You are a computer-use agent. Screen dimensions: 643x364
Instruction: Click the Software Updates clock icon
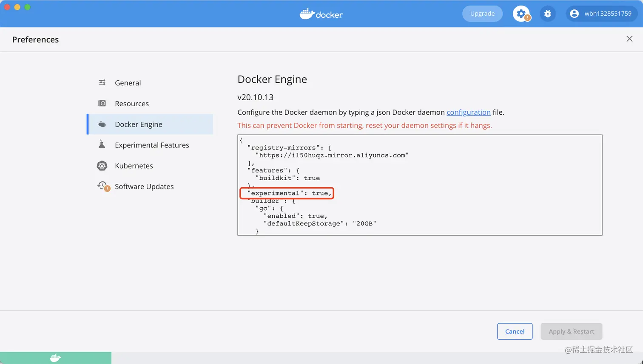click(102, 186)
